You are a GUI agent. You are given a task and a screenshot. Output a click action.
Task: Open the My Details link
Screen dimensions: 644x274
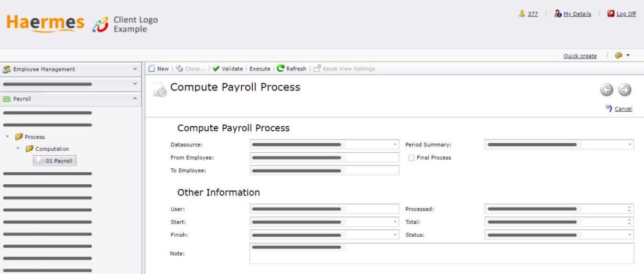click(577, 14)
